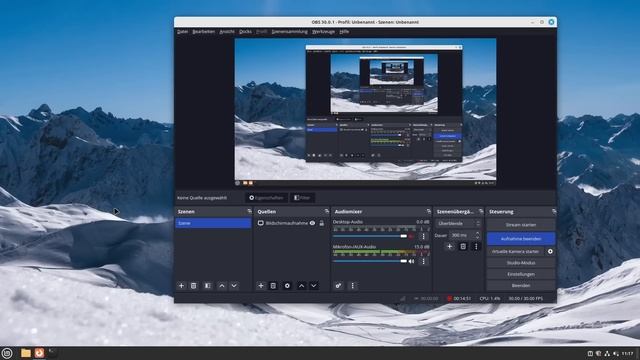Add a new scene with plus icon
Image resolution: width=640 pixels, height=360 pixels.
pyautogui.click(x=182, y=286)
